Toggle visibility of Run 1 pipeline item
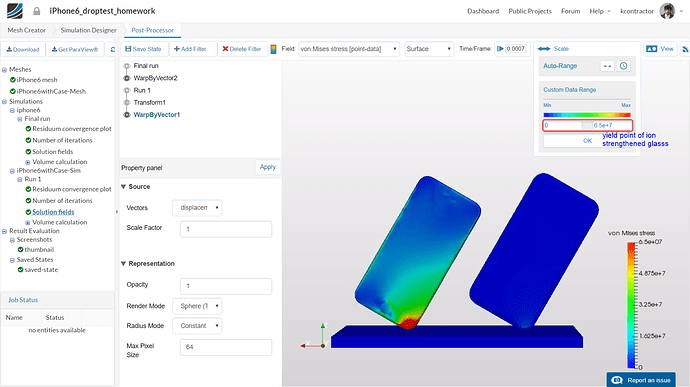The width and height of the screenshot is (690, 387). tap(127, 90)
